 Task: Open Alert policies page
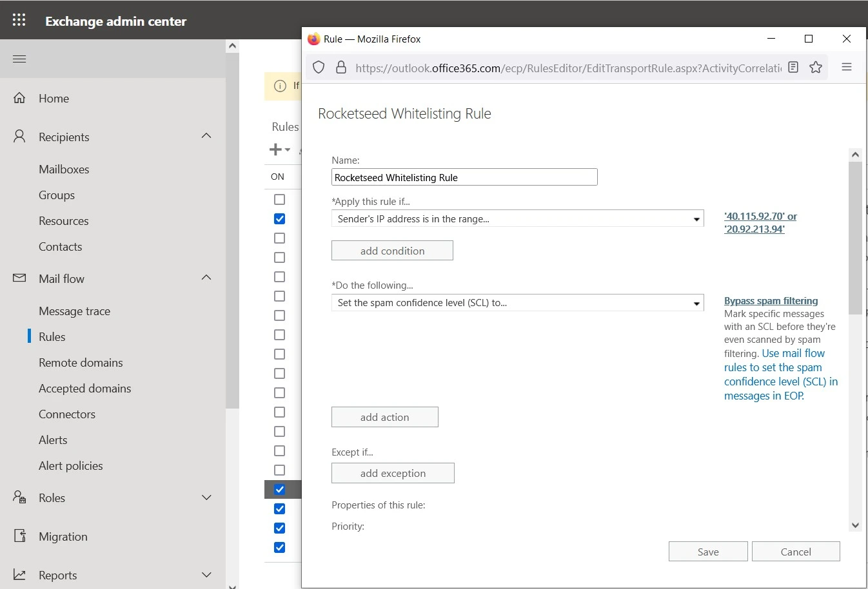(71, 466)
